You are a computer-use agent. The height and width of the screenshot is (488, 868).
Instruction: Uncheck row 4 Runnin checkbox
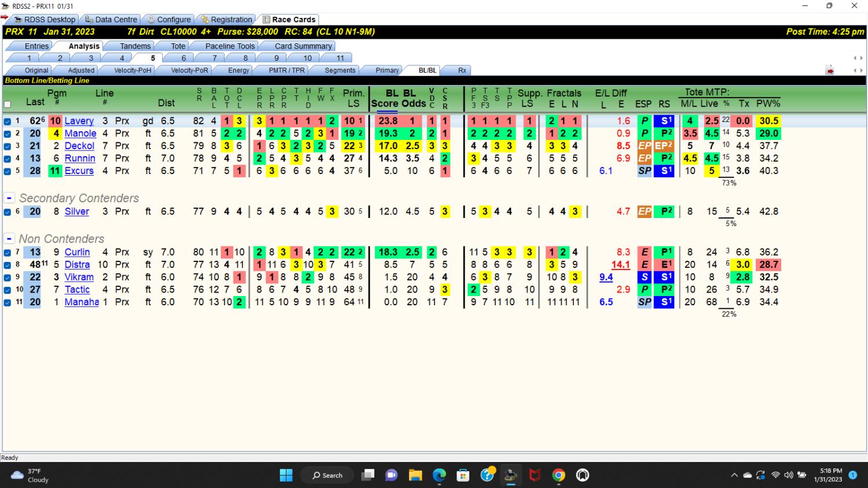(x=8, y=158)
